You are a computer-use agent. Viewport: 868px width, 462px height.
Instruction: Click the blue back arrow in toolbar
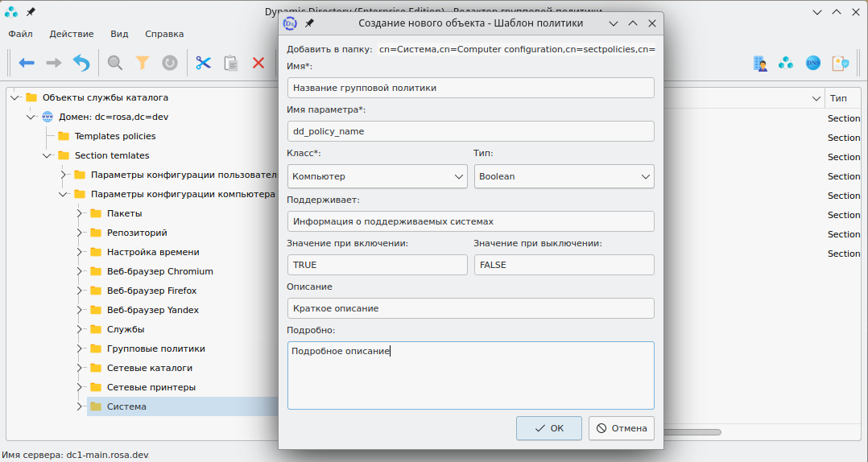coord(27,63)
